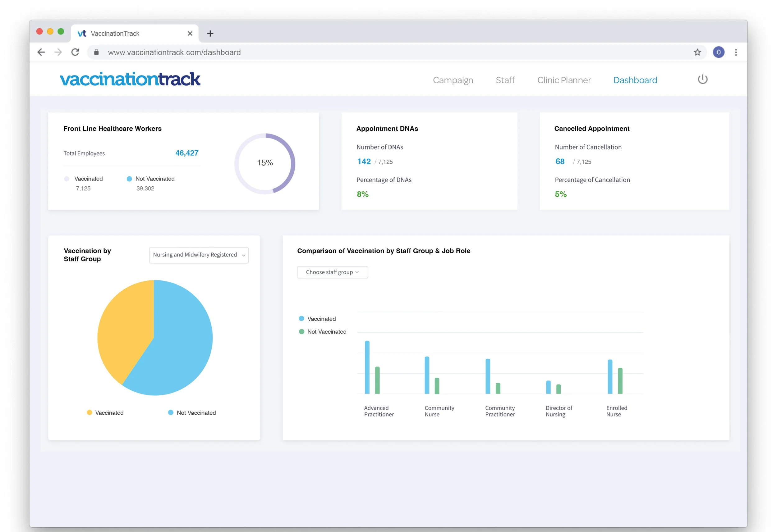Click the padlock site info icon
The height and width of the screenshot is (532, 777).
click(x=97, y=52)
